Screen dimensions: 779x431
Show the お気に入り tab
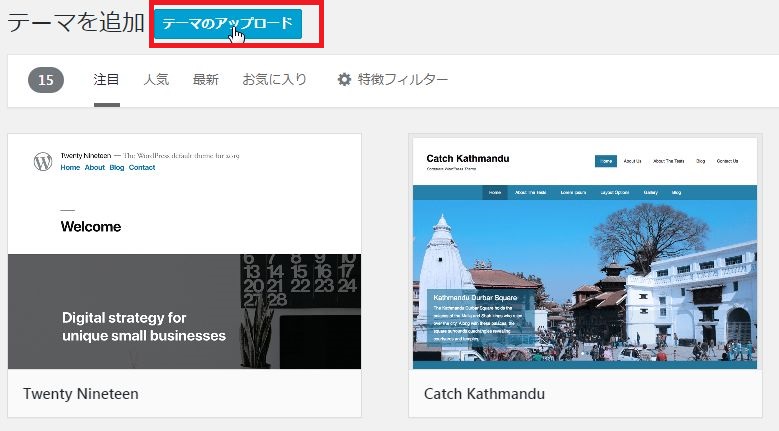click(274, 79)
